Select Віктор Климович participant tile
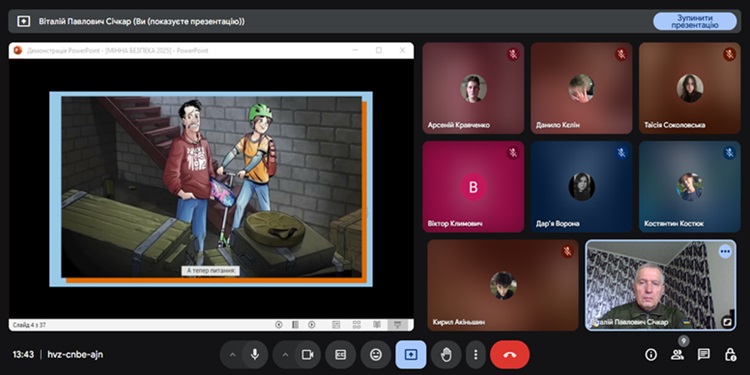Viewport: 750px width, 375px height. 473,187
